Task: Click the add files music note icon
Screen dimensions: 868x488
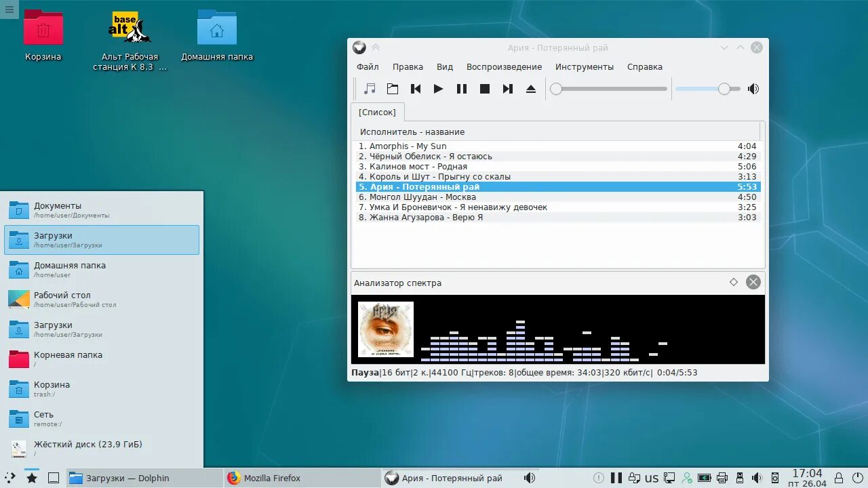Action: [x=370, y=89]
